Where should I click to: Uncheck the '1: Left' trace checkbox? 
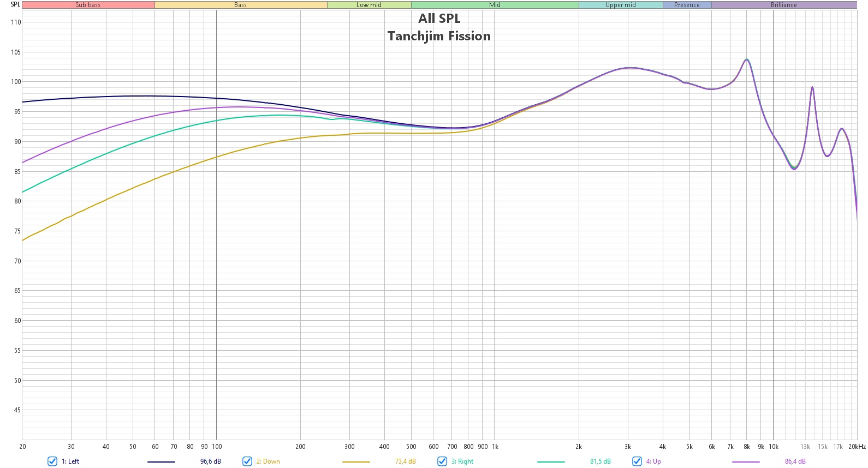[52, 461]
